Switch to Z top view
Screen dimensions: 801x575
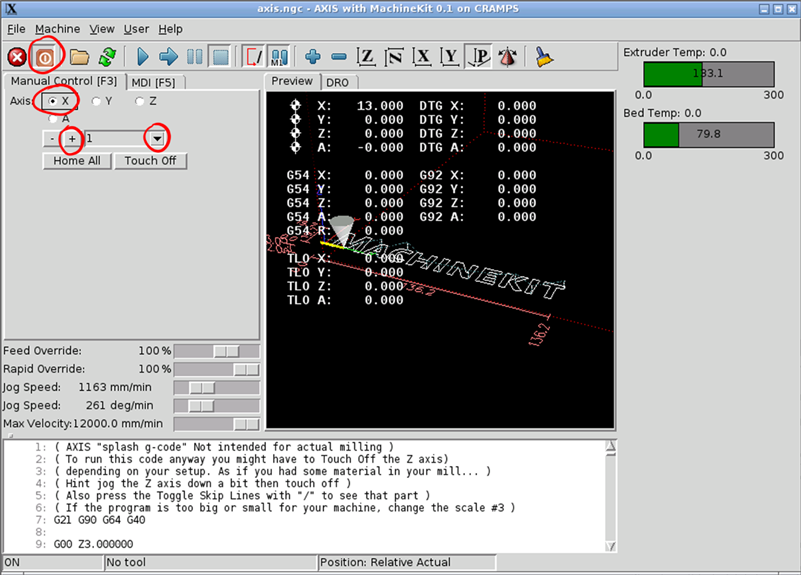(x=367, y=56)
